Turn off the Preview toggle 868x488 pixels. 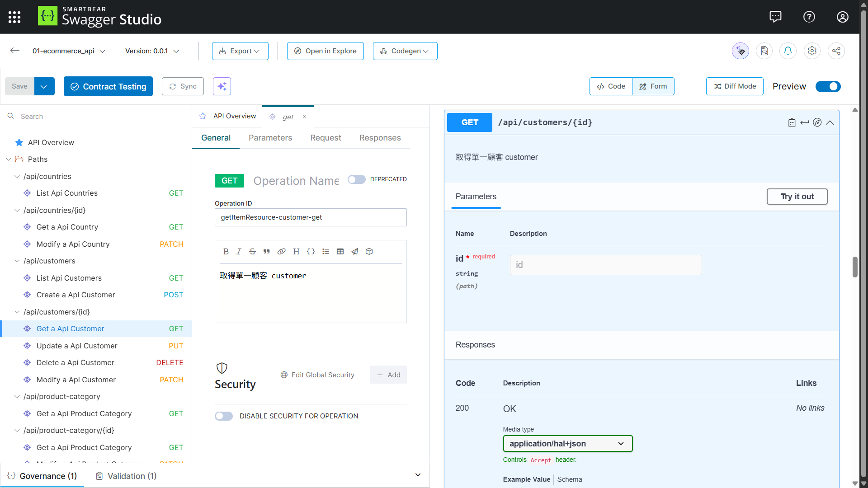coord(828,86)
